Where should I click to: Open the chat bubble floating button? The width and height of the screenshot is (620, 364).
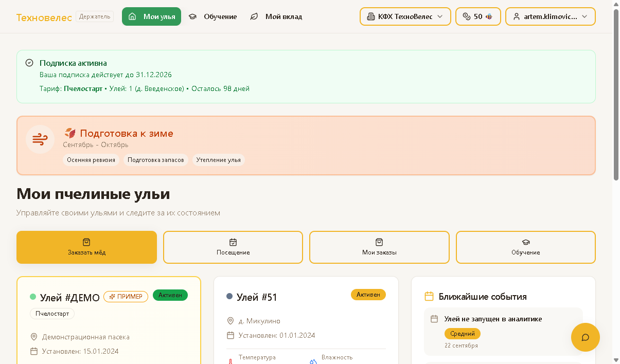(x=586, y=337)
